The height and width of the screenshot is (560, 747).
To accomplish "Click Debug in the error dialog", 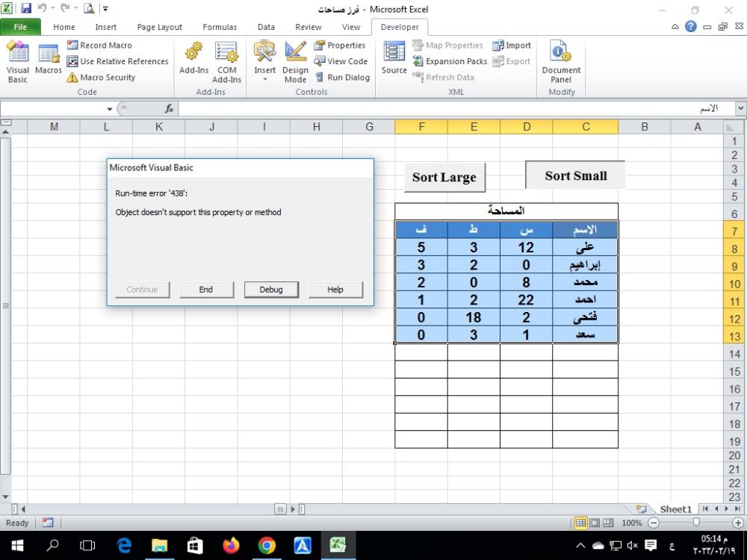I will coord(271,290).
